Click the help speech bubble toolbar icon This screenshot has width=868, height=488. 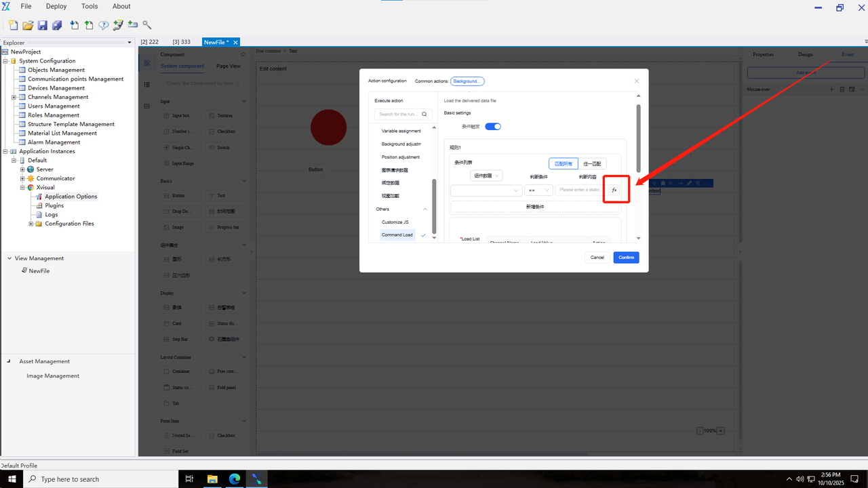[104, 25]
